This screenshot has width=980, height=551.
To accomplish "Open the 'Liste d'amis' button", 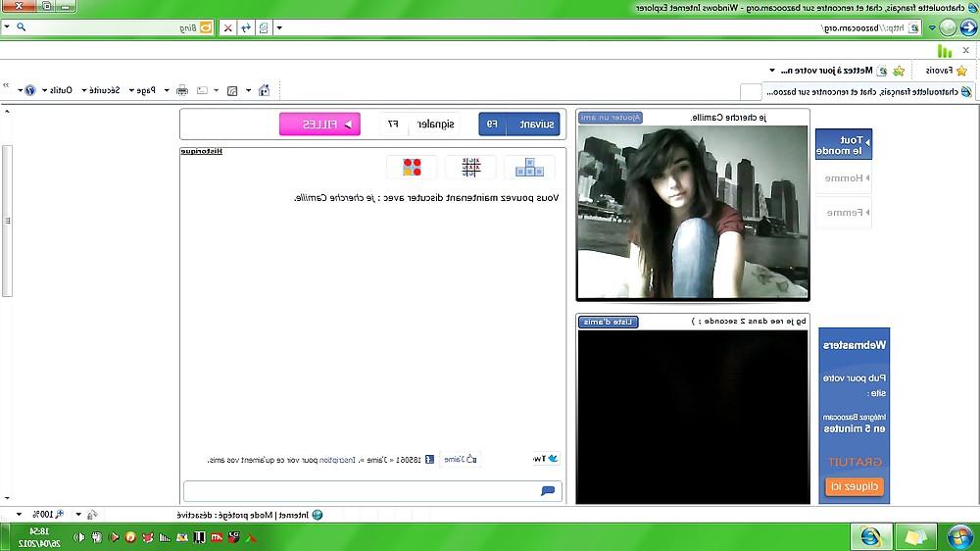I will click(609, 323).
